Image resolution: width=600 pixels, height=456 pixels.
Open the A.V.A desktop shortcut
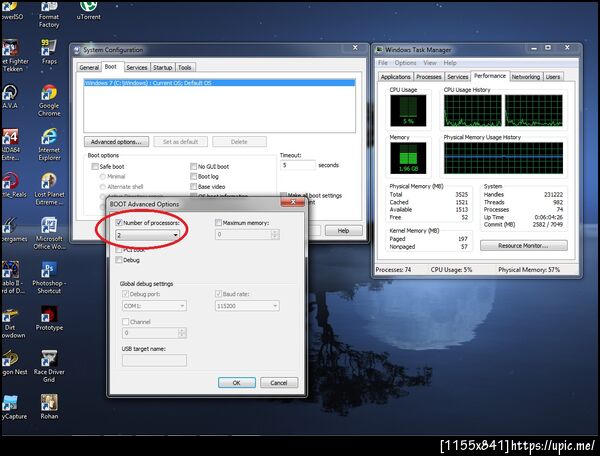[x=9, y=96]
